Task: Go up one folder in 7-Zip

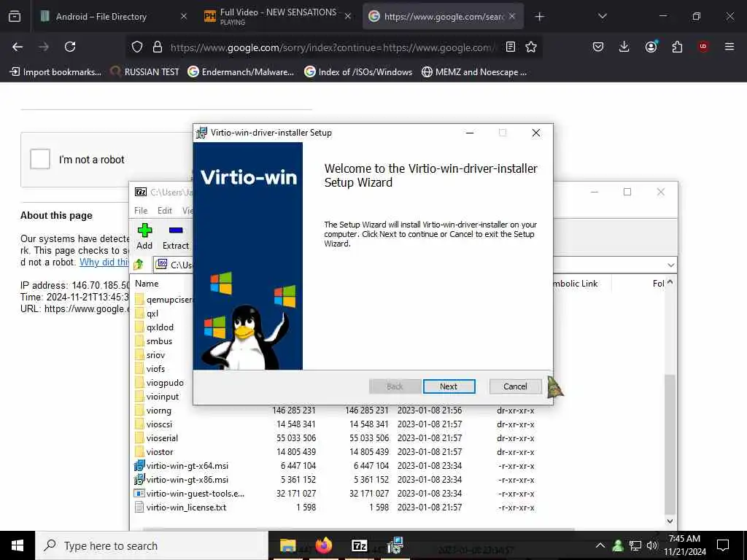Action: click(x=139, y=264)
